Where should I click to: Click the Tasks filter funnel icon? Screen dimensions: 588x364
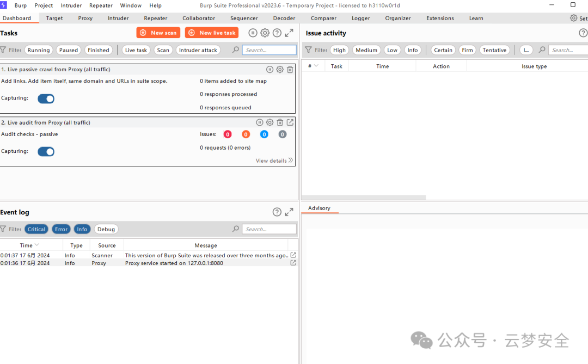3,50
